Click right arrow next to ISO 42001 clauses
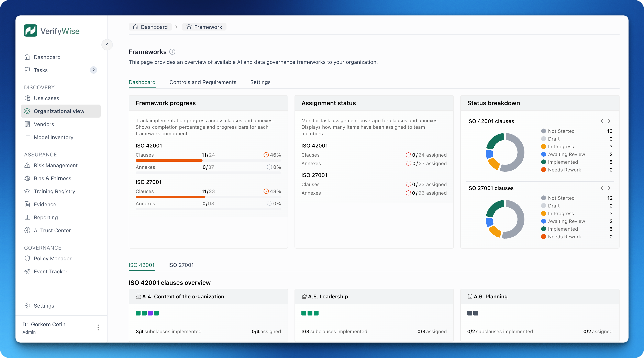 pyautogui.click(x=609, y=121)
